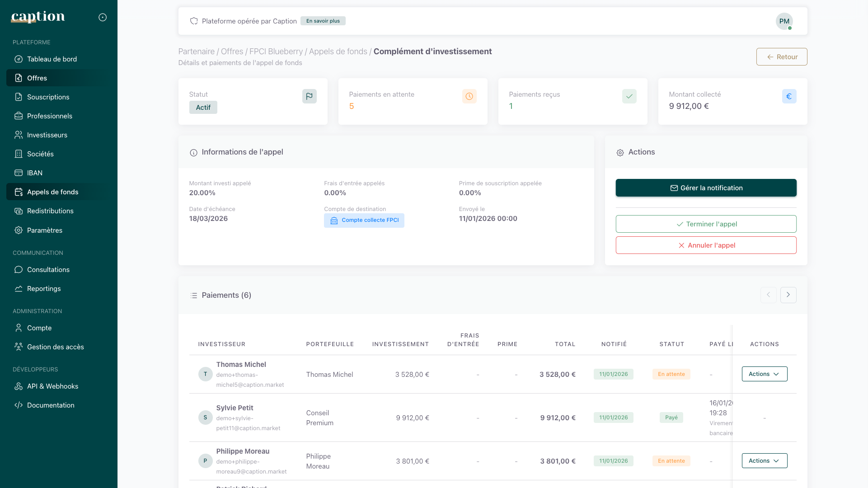868x488 pixels.
Task: Go to next payments page chevron
Action: click(x=788, y=295)
